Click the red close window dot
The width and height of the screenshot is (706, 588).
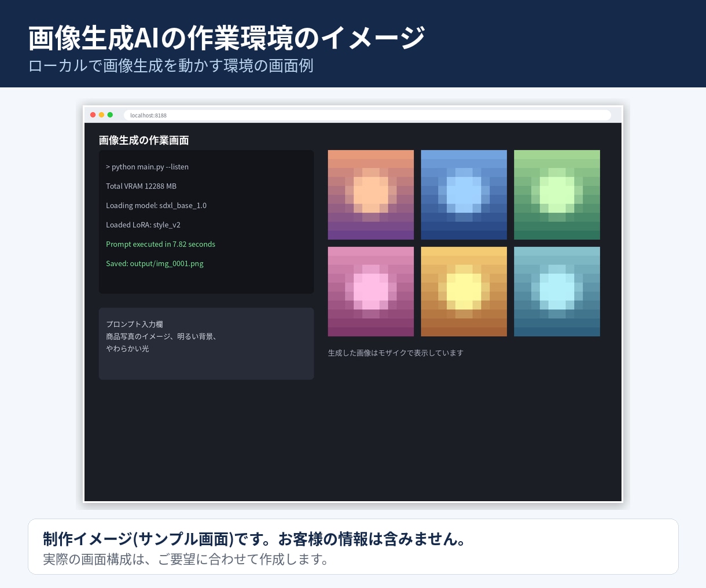coord(93,115)
